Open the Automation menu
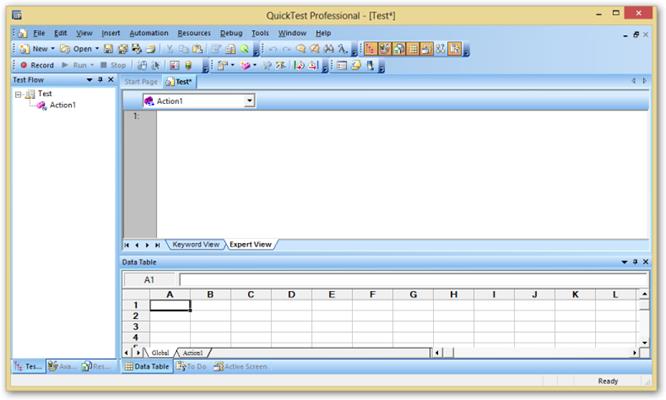The width and height of the screenshot is (666, 400). 149,33
